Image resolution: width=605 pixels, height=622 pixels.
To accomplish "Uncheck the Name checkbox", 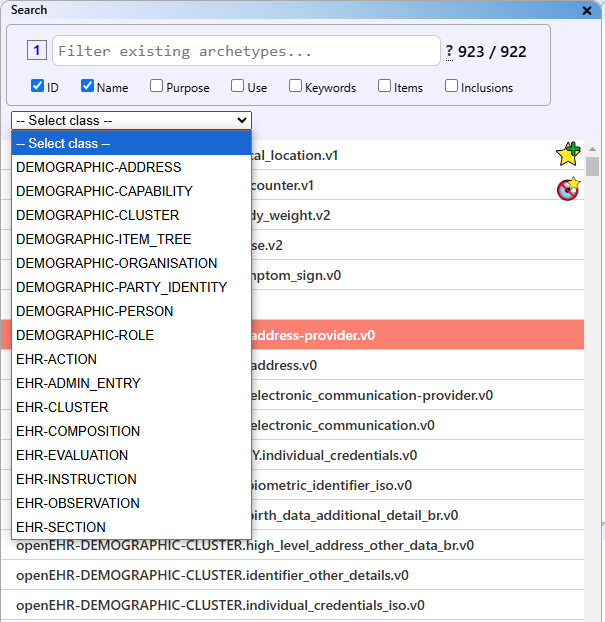I will coord(88,86).
